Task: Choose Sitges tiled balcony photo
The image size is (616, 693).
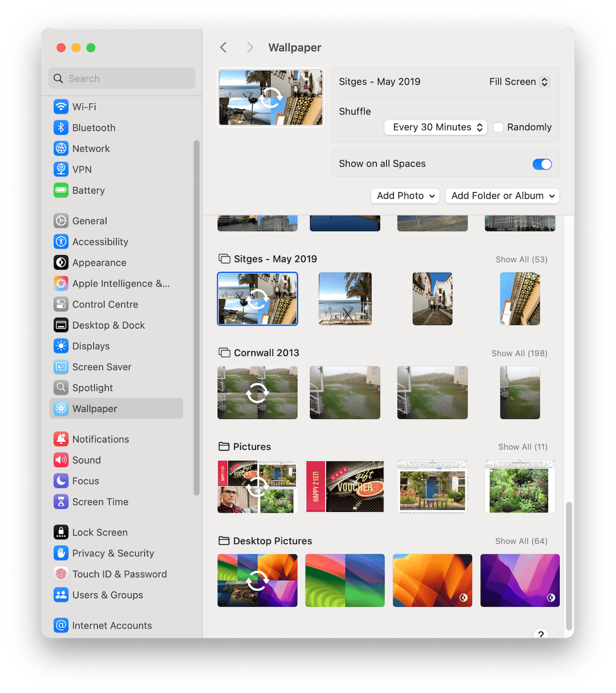Action: pyautogui.click(x=520, y=299)
